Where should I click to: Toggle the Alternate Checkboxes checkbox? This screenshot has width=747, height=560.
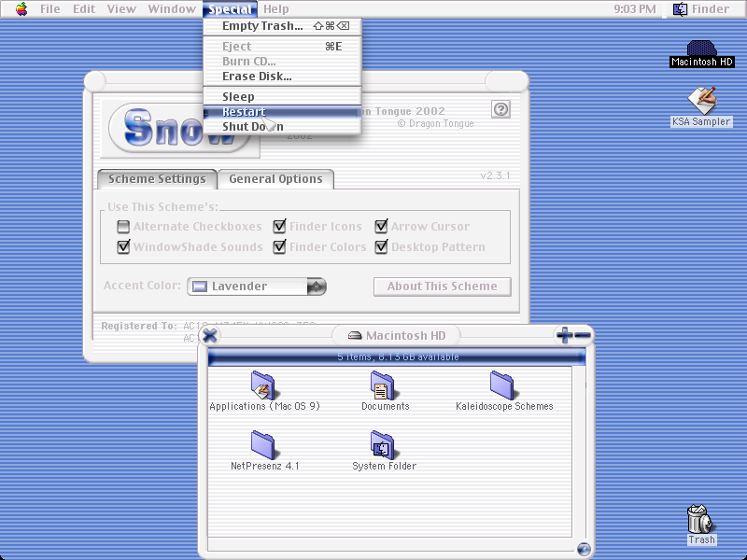[x=123, y=227]
